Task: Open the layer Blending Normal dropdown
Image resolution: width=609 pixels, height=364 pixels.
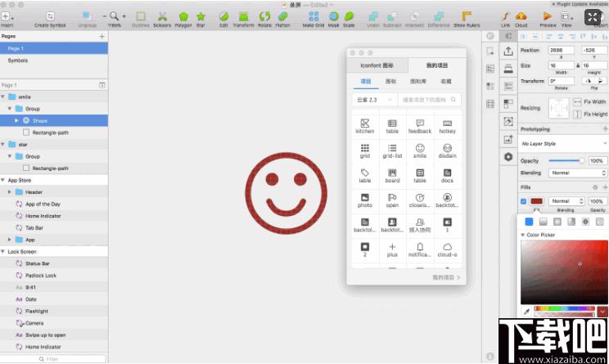Action: [x=578, y=173]
